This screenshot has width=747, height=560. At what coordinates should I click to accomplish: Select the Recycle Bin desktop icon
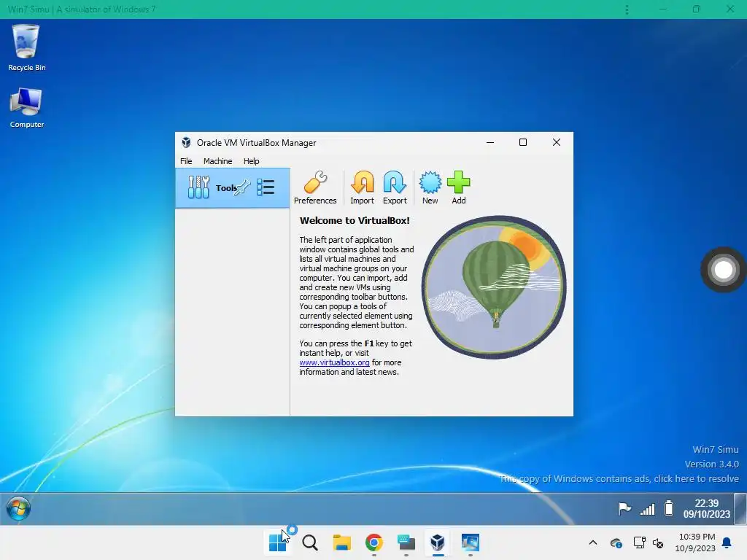27,48
